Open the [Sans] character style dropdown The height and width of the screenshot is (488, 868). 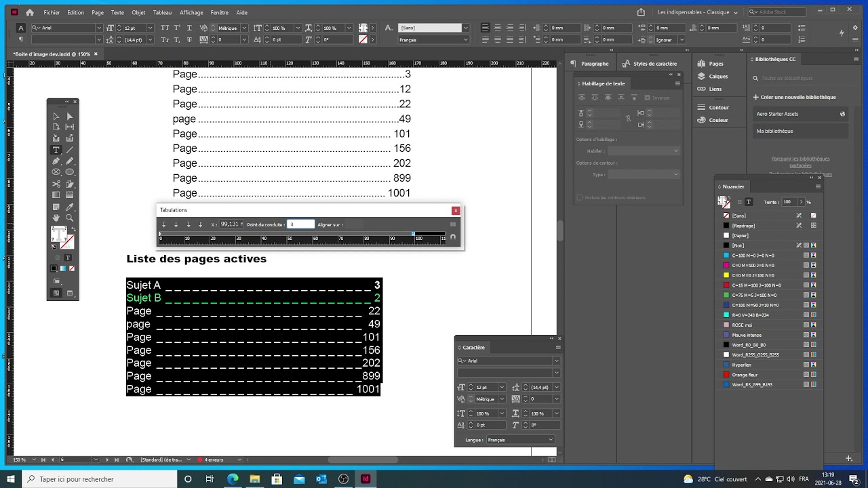click(465, 28)
